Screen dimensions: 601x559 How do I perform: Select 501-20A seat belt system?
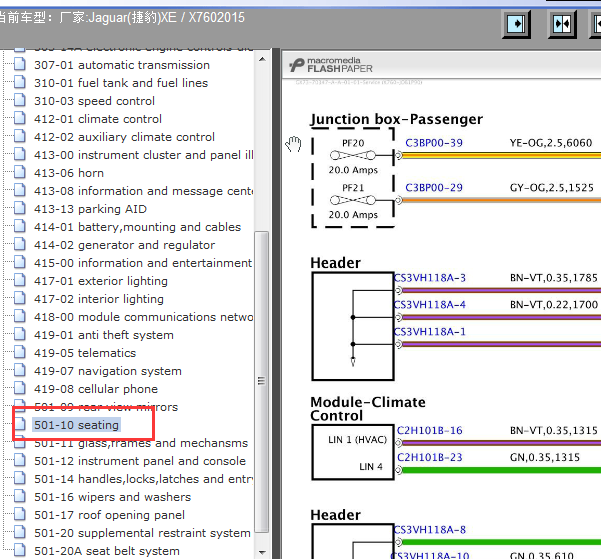coord(107,551)
